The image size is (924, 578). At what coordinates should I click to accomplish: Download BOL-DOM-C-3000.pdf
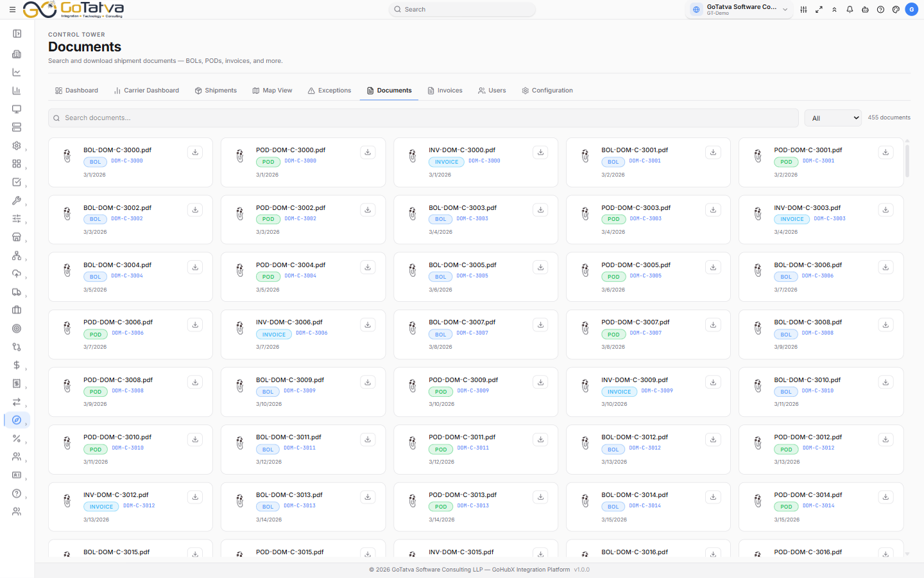tap(195, 152)
